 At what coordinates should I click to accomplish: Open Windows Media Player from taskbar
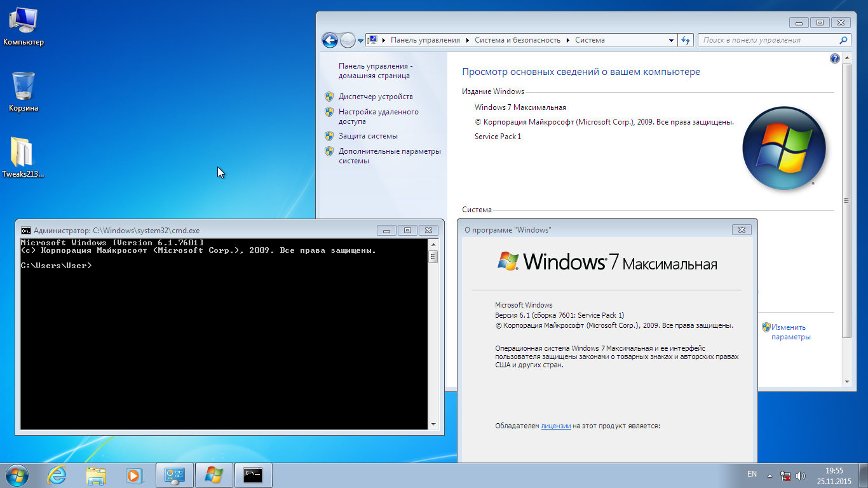click(x=134, y=475)
